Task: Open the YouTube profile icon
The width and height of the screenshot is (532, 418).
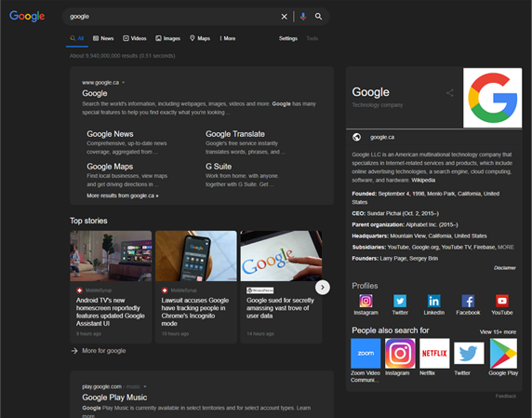Action: 502,301
